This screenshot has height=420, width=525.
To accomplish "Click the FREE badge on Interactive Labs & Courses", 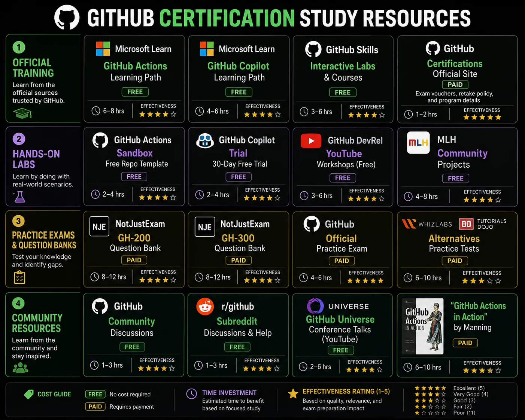I will (x=343, y=92).
